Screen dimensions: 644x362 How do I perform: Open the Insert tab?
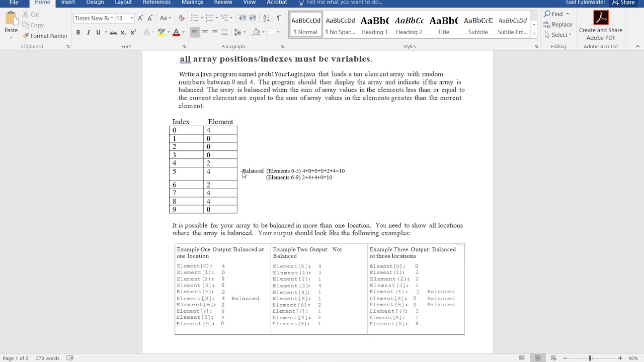click(x=68, y=3)
